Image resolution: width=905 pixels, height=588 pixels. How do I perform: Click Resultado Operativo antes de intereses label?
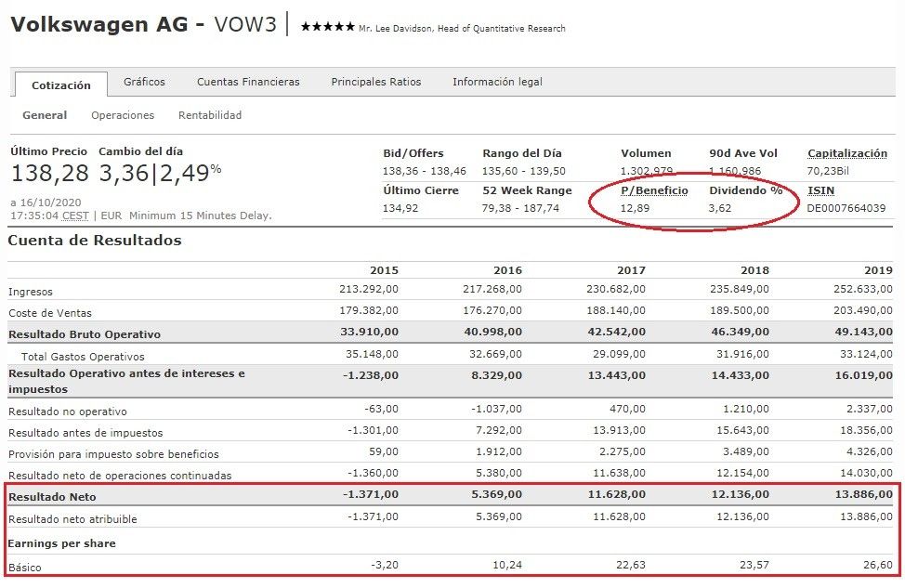(126, 381)
